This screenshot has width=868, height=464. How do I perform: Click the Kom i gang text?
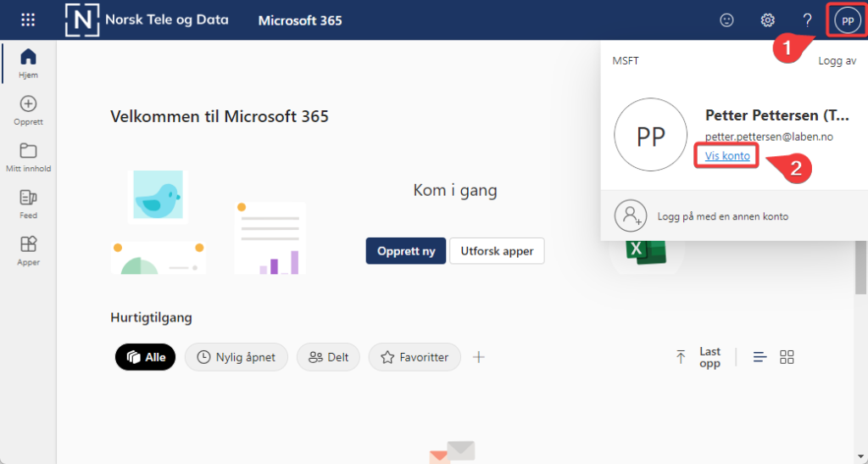pos(455,191)
